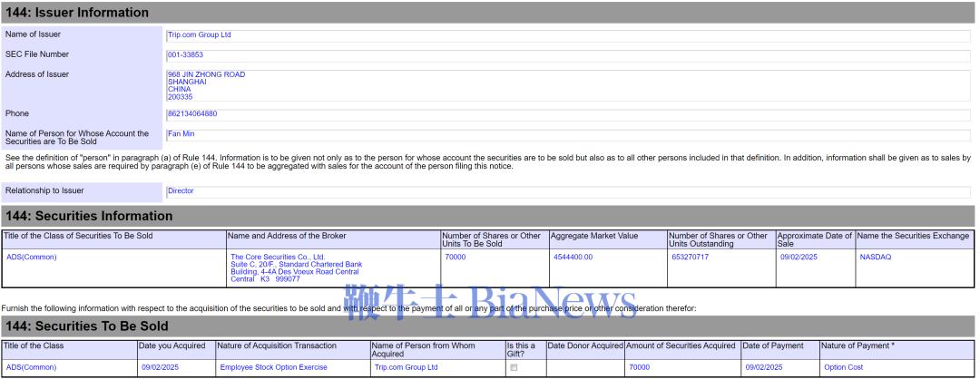
Task: Click the '144: Securities To Be Sold' header
Action: pyautogui.click(x=87, y=326)
